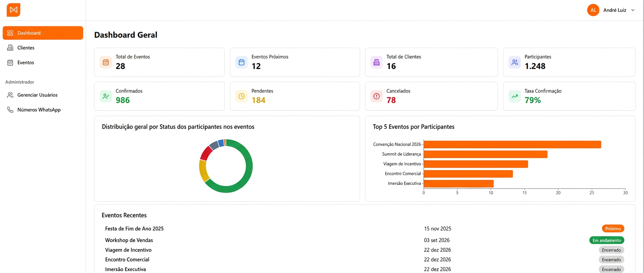Viewport: 644px width, 273px height.
Task: Open Gerenciar Usuários admin page
Action: point(43,95)
